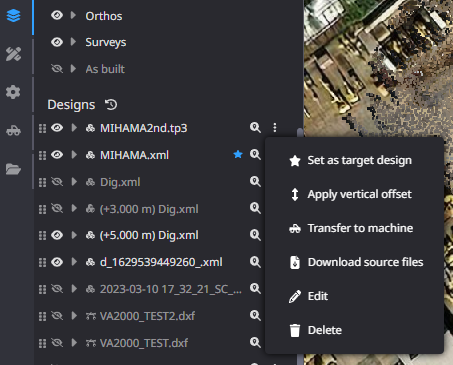The width and height of the screenshot is (453, 365).
Task: Click the drag handle of d_1629539449260_.xml
Action: tap(42, 262)
